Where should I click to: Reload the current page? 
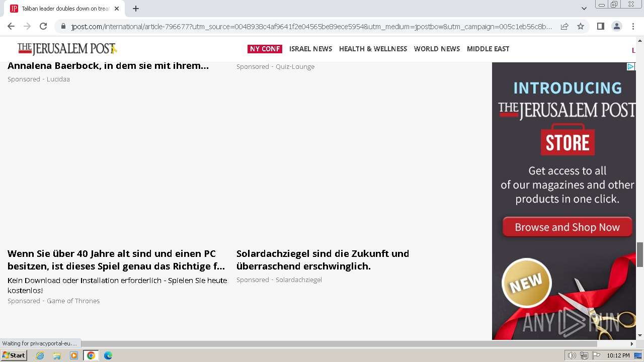pyautogui.click(x=43, y=26)
